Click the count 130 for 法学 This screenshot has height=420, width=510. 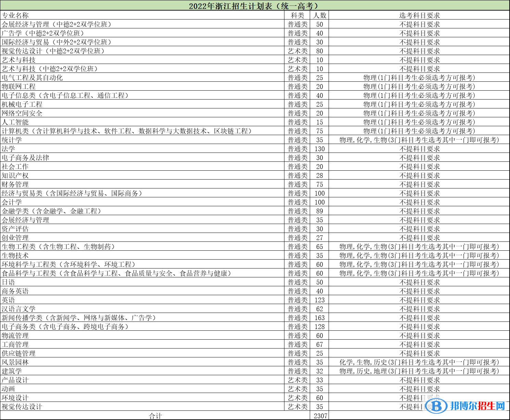(x=320, y=148)
